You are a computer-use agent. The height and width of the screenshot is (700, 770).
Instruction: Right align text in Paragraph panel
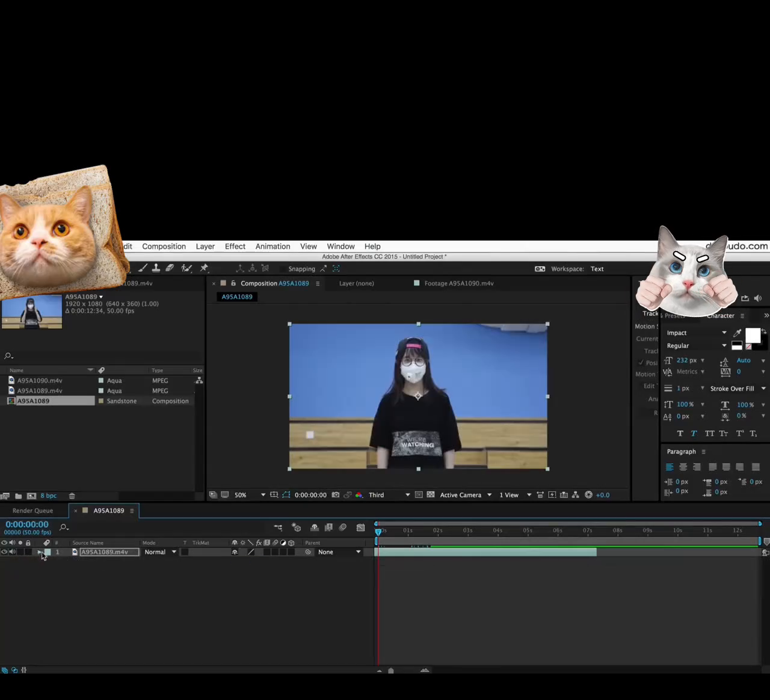[x=697, y=467]
